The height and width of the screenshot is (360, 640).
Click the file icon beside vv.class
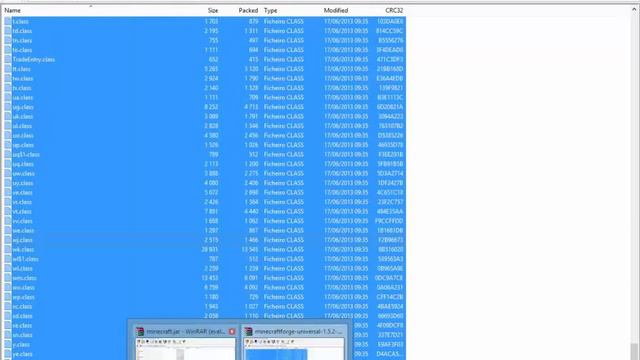(x=8, y=221)
